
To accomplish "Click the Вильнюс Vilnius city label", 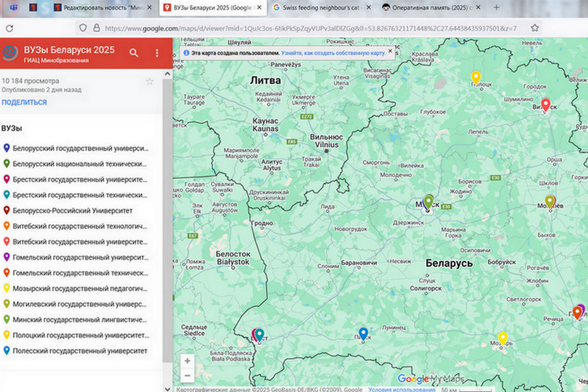I will 326,140.
